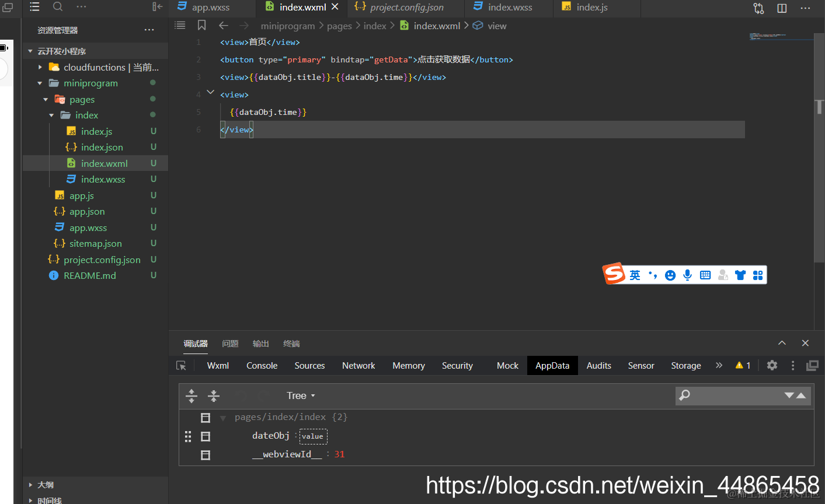Maximize the debugger panel with up chevron
The height and width of the screenshot is (504, 825).
pyautogui.click(x=782, y=343)
